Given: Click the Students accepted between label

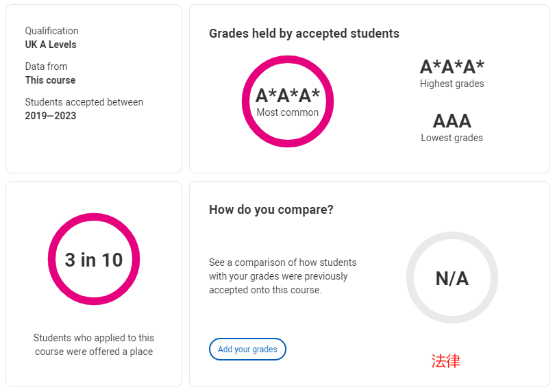Looking at the screenshot, I should click(84, 102).
